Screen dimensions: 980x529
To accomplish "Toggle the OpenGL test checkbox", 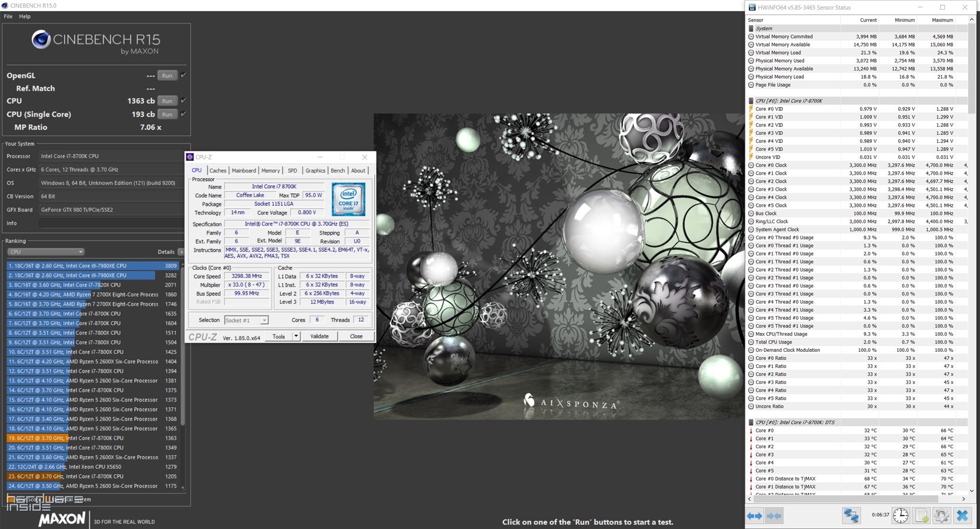I will tap(183, 75).
